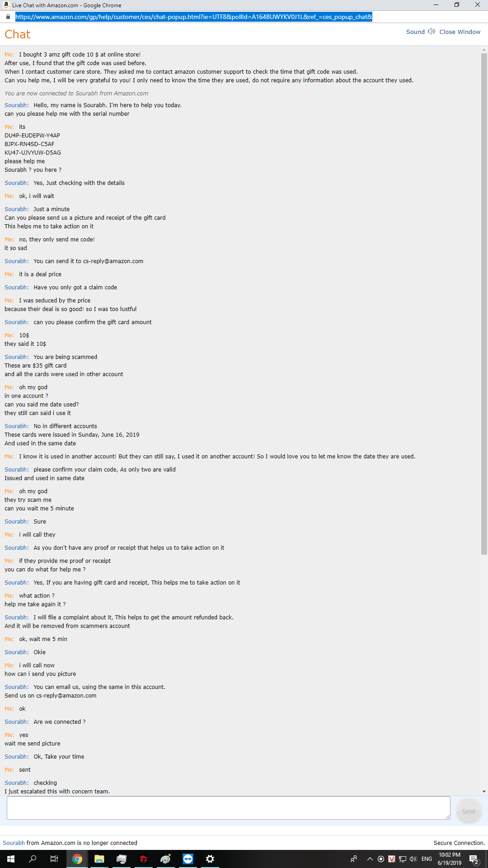Open File Explorer from taskbar

pyautogui.click(x=99, y=859)
